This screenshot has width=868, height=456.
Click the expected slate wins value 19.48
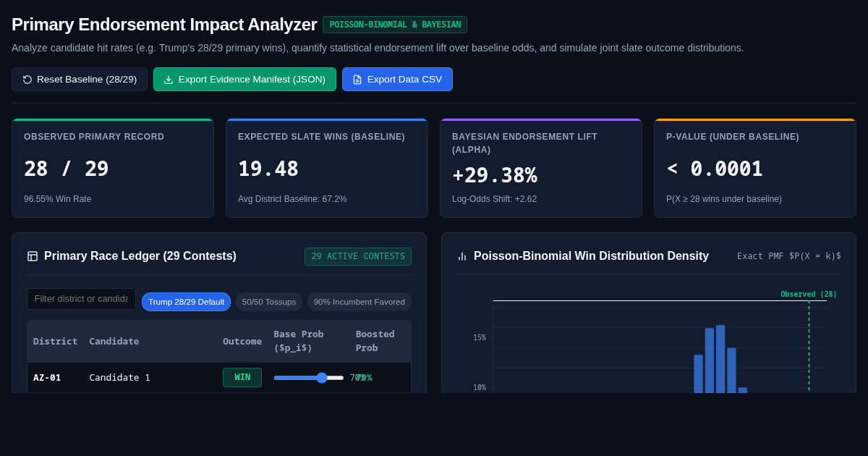pyautogui.click(x=268, y=169)
